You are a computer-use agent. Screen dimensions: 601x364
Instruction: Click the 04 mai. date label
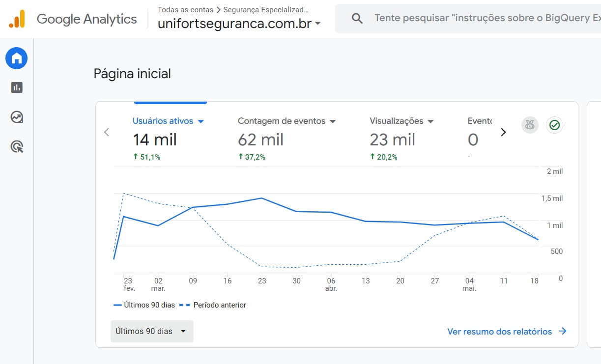pyautogui.click(x=469, y=285)
